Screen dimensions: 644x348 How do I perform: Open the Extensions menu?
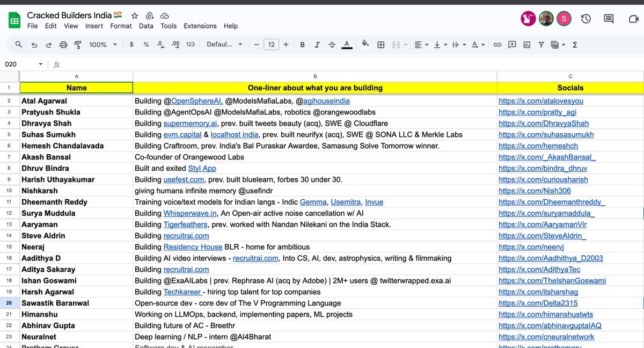(200, 26)
